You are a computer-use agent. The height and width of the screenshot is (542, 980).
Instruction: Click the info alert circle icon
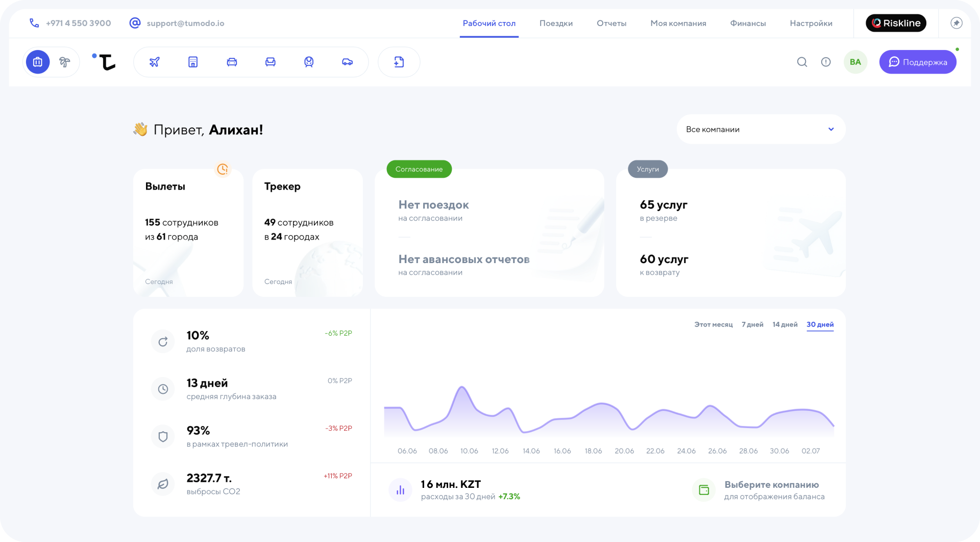[826, 62]
